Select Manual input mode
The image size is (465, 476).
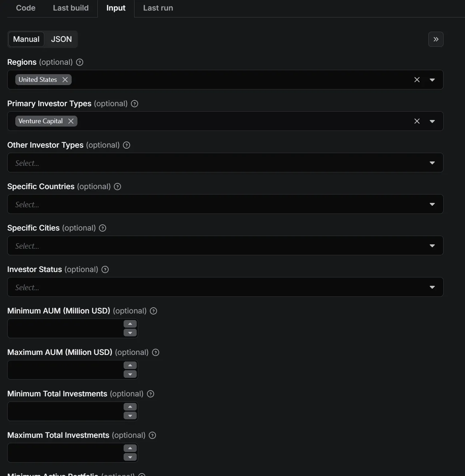(26, 39)
